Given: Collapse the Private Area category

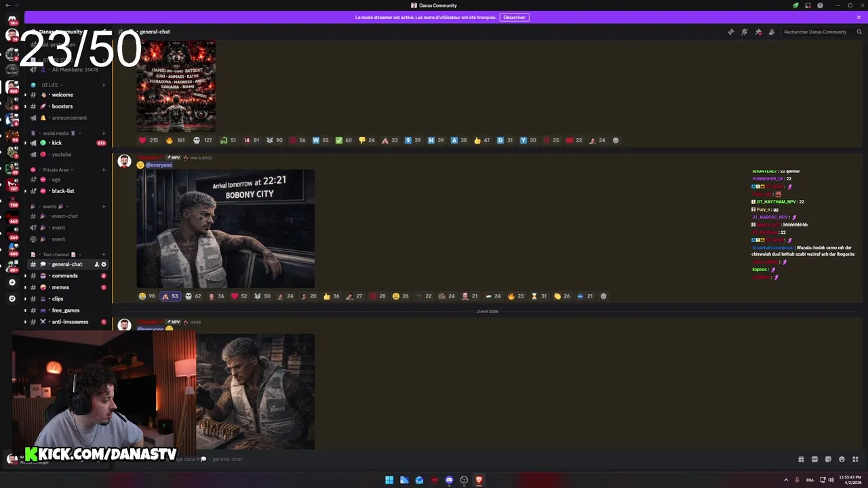Looking at the screenshot, I should 56,169.
